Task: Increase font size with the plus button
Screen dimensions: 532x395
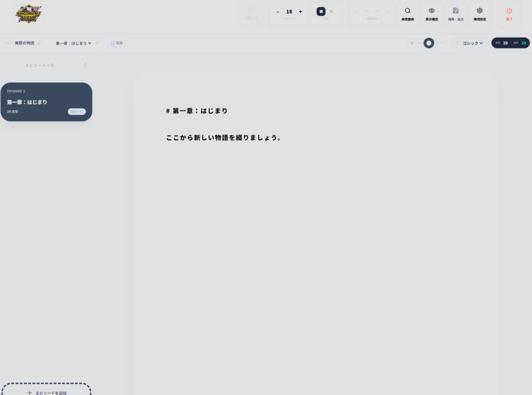Action: tap(300, 11)
